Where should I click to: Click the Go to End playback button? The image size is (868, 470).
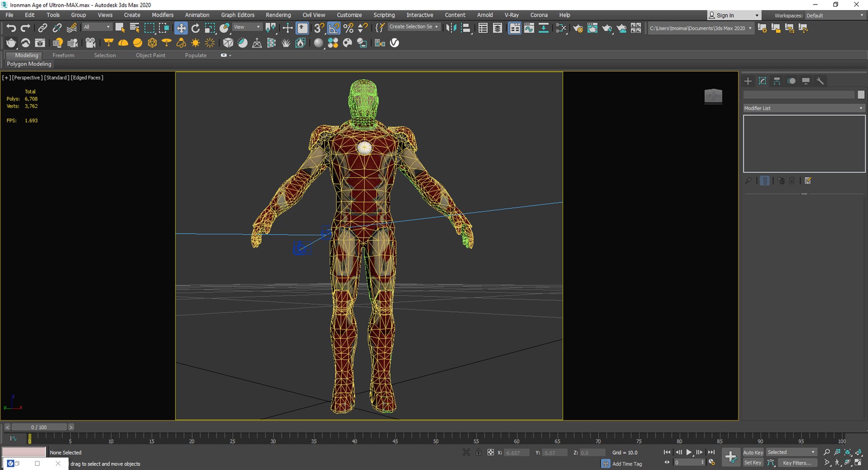pos(711,452)
